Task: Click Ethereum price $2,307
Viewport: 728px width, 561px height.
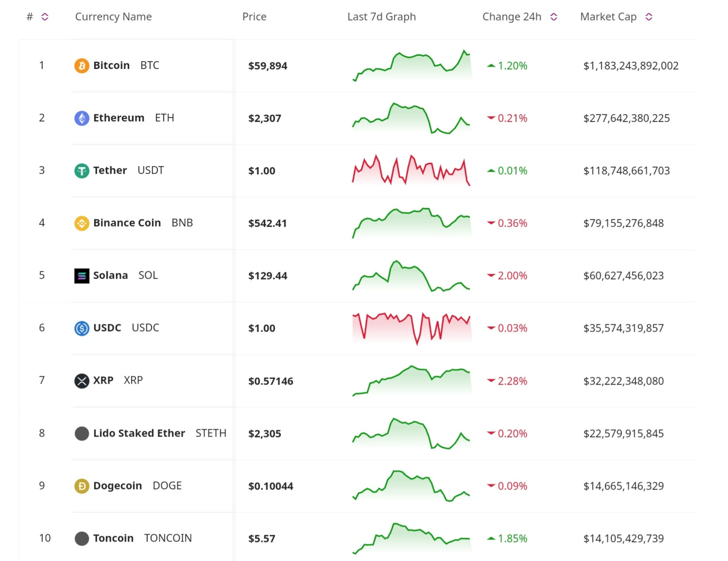Action: tap(265, 118)
